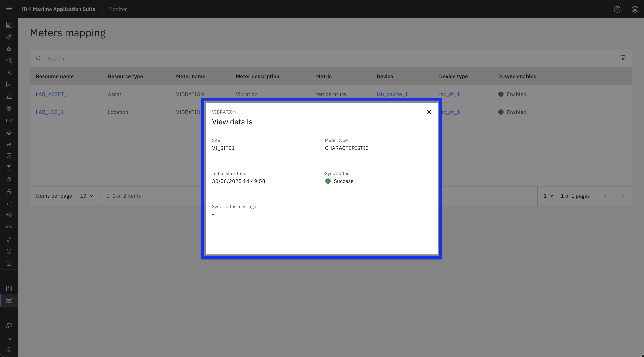644x357 pixels.
Task: Click the filter funnel icon in table toolbar
Action: 623,58
